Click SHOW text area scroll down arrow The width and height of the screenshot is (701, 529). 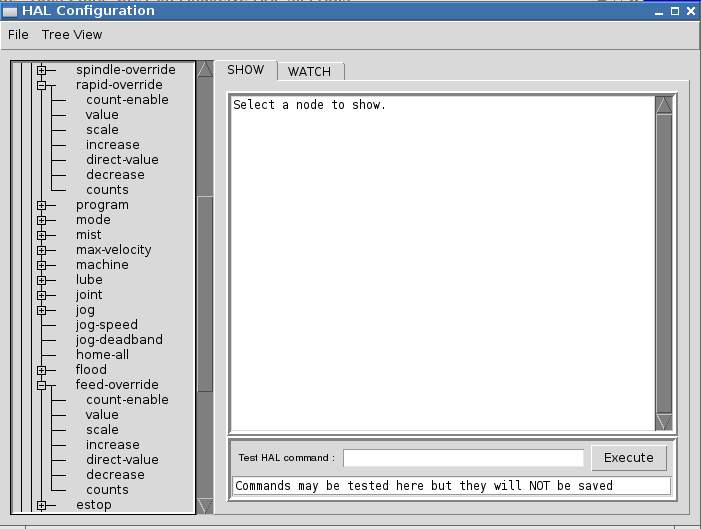pyautogui.click(x=664, y=422)
